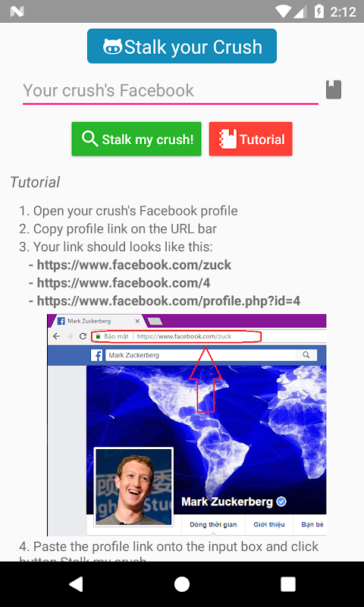
Task: Tap the battery icon in status bar
Action: pyautogui.click(x=318, y=11)
